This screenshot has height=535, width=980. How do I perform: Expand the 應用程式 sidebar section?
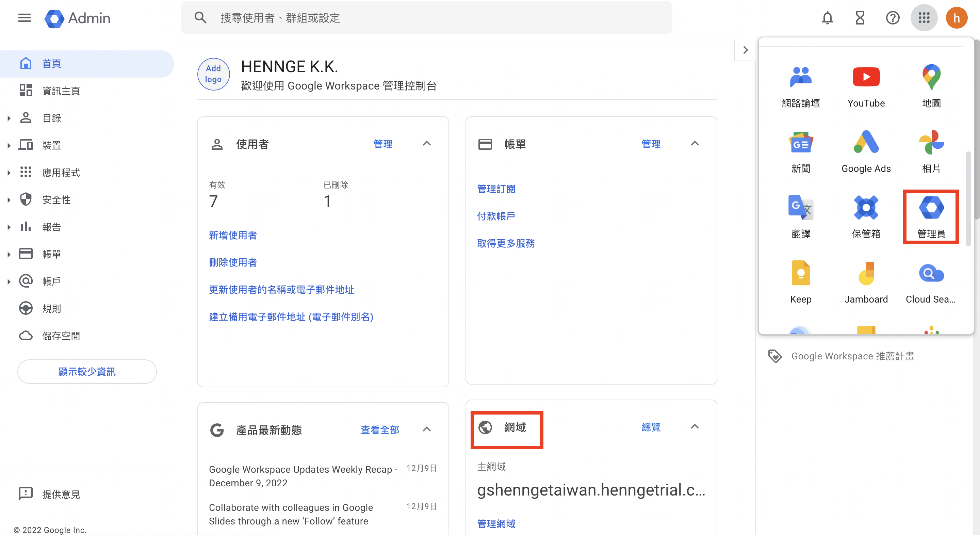click(9, 173)
